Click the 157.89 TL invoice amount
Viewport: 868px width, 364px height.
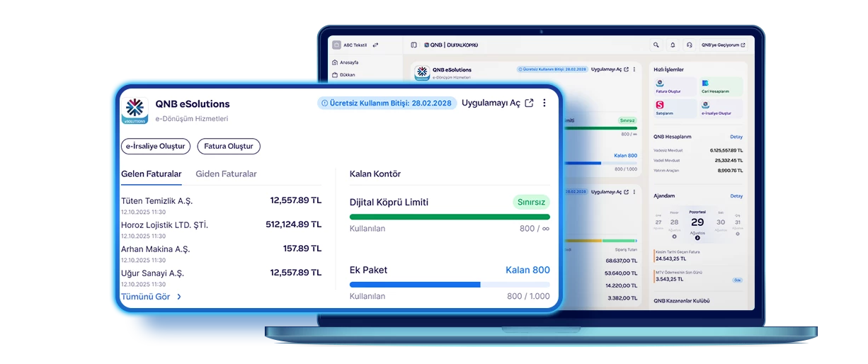pos(302,249)
